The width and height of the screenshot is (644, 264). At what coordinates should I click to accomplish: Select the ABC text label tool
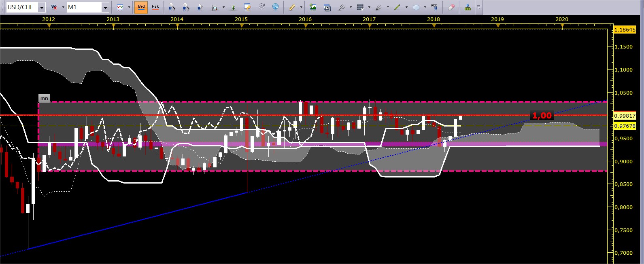point(434,7)
